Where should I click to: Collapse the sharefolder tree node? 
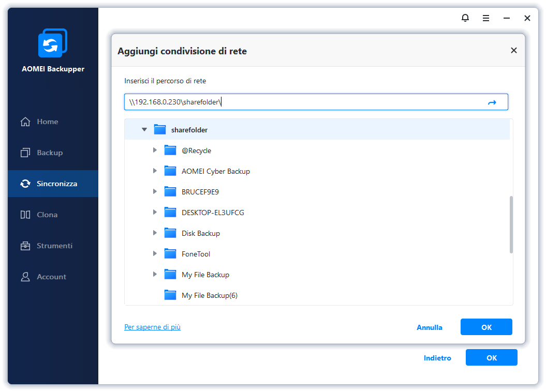(144, 130)
